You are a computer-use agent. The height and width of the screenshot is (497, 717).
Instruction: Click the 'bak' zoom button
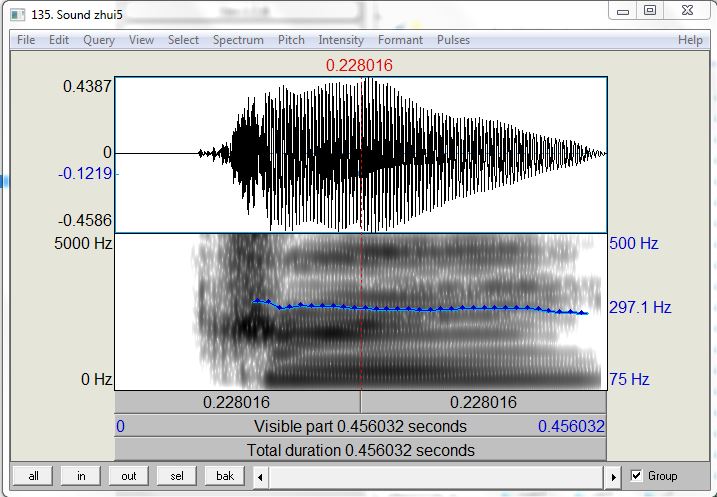[225, 476]
